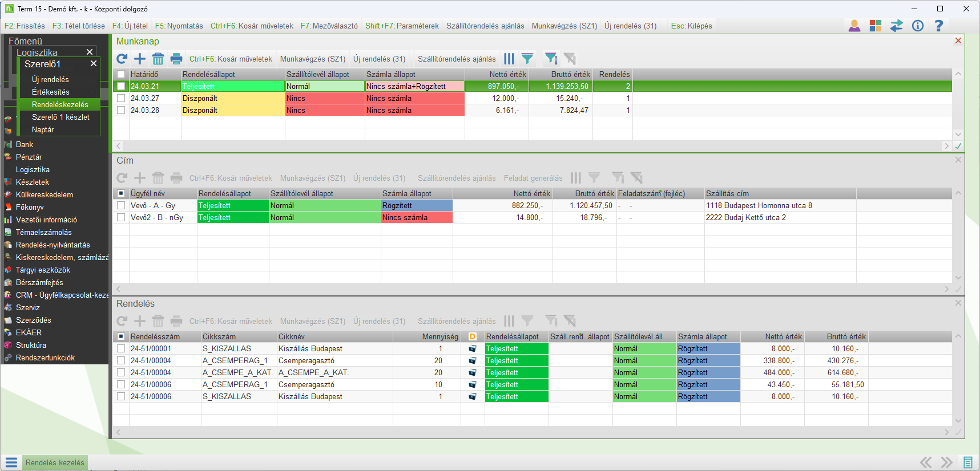The image size is (980, 471).
Task: Tick the checkbox for Vevő2 - B - nGy
Action: coord(121,217)
